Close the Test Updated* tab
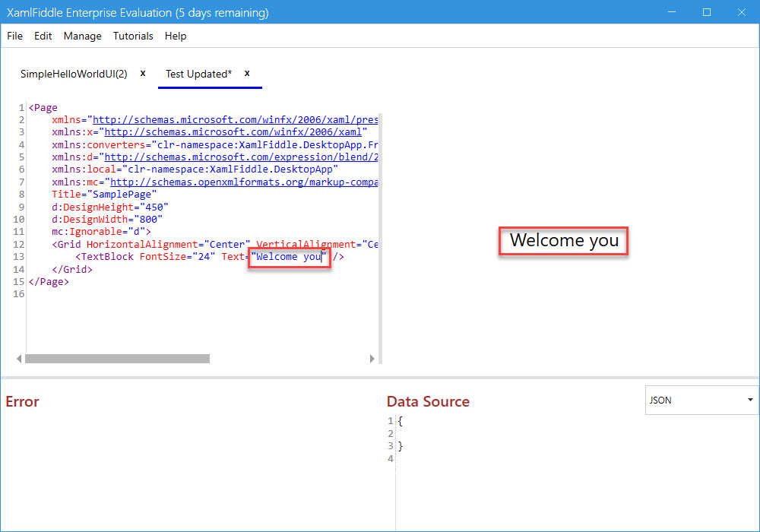Image resolution: width=760 pixels, height=532 pixels. [x=247, y=73]
